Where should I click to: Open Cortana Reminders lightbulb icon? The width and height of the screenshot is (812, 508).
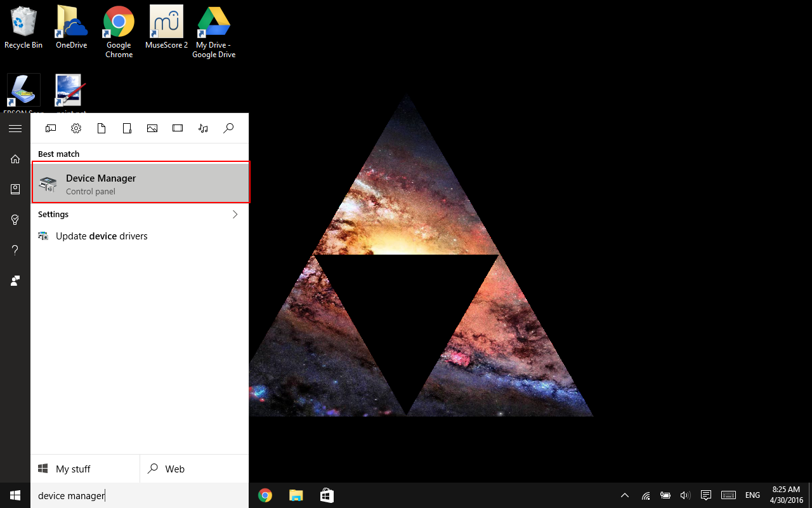coord(15,220)
